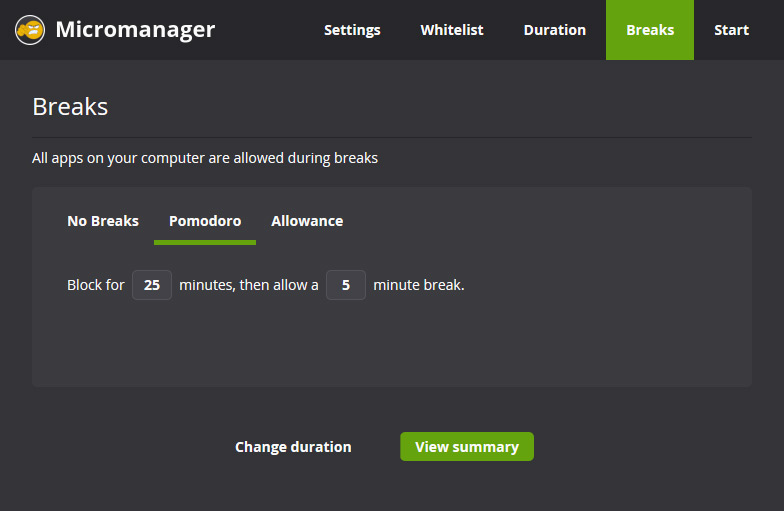784x511 pixels.
Task: Open the Duration step
Action: click(x=554, y=30)
